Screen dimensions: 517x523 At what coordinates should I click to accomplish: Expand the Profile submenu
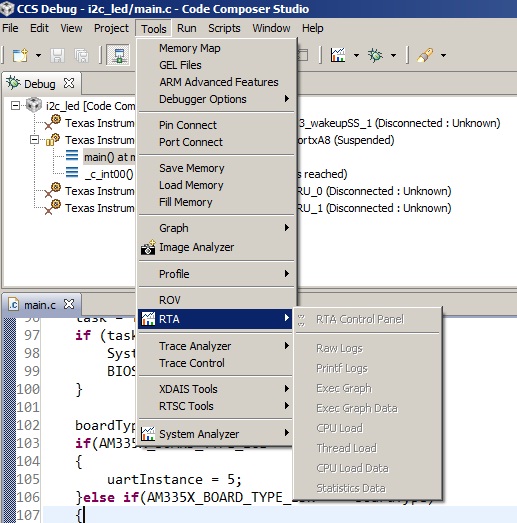pos(216,274)
